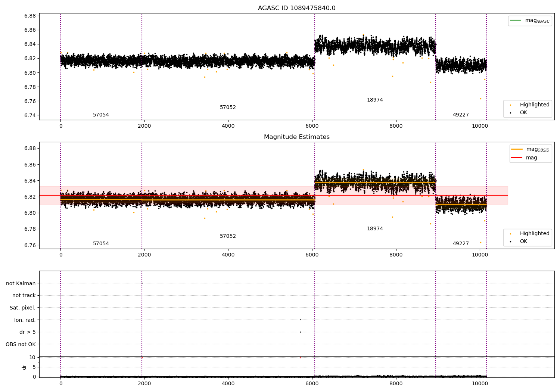
Task: Click obsid label 57054 in the Magnitude Estimates plot
Action: pyautogui.click(x=101, y=244)
